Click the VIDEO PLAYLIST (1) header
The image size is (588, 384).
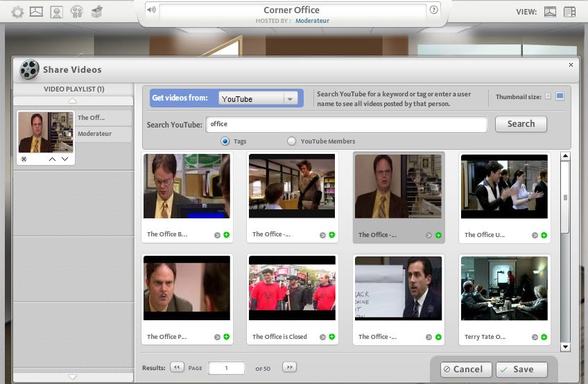74,89
